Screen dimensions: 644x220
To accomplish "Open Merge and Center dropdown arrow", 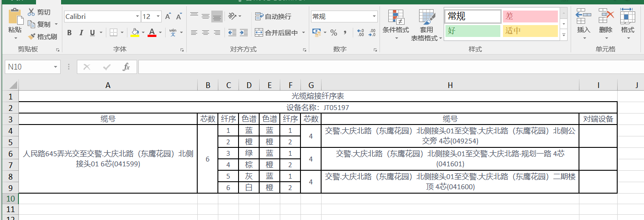I will (304, 33).
